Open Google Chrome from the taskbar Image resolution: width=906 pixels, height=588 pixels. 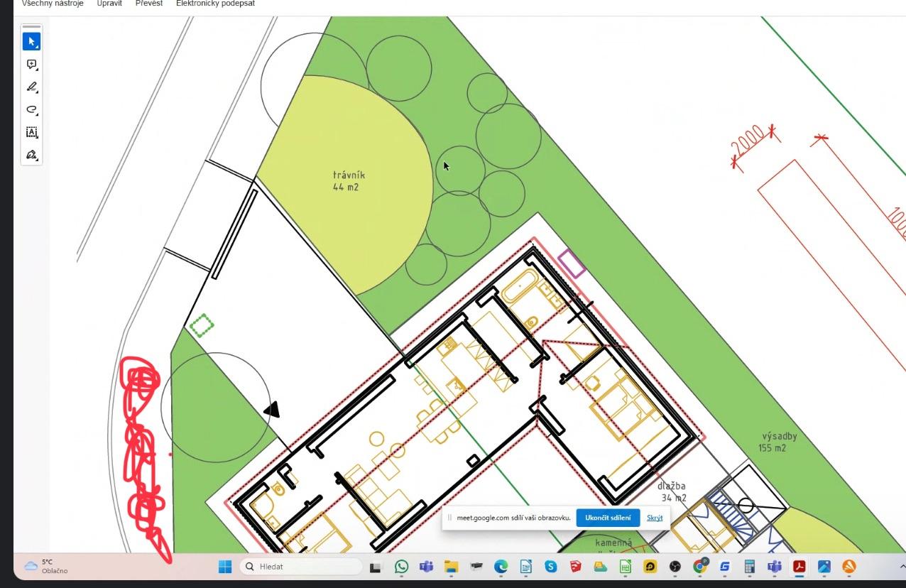coord(700,567)
